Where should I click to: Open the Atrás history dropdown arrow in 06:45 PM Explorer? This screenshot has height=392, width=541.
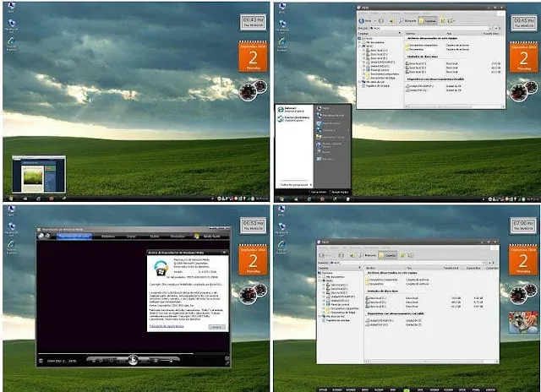[374, 20]
